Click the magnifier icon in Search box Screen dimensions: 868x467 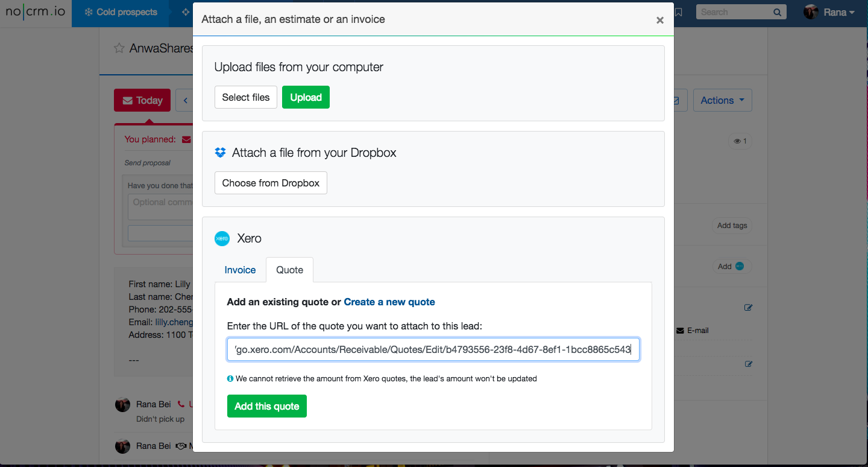click(778, 12)
